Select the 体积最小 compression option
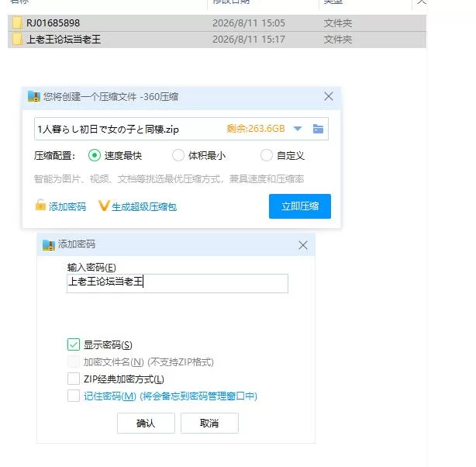This screenshot has height=467, width=476. coord(178,156)
